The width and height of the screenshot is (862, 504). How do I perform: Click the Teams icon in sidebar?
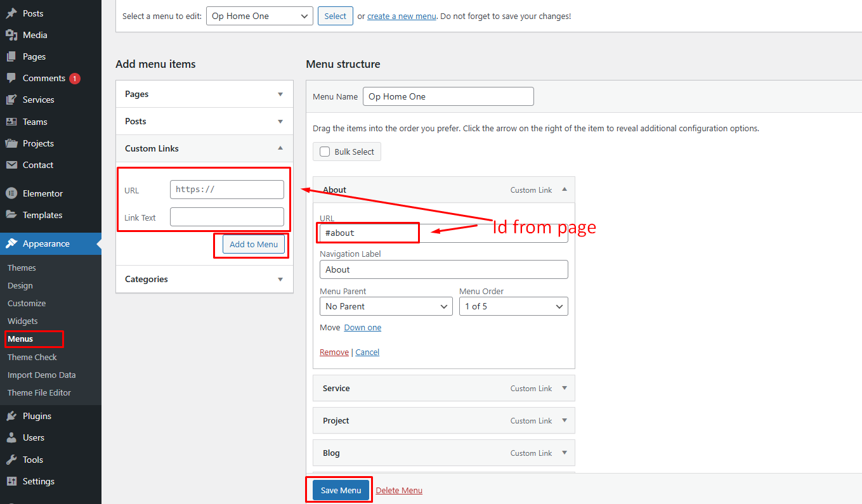click(11, 122)
